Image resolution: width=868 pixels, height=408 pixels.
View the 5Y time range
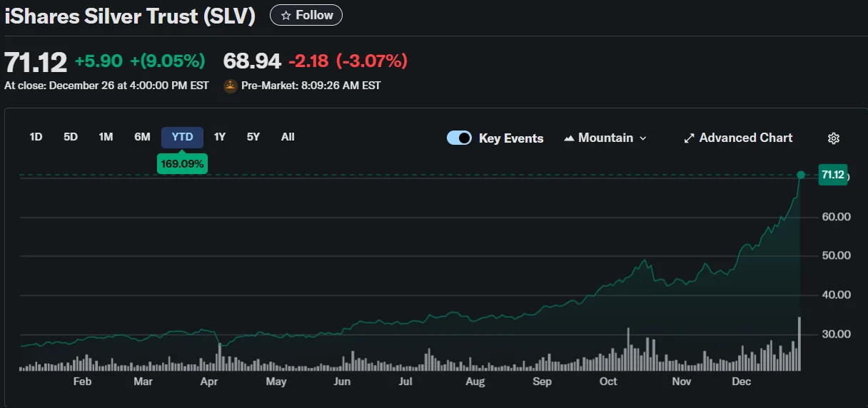pos(253,137)
